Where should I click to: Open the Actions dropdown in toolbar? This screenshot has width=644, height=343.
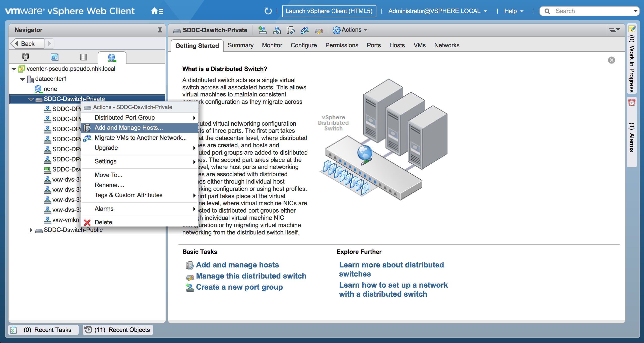350,30
